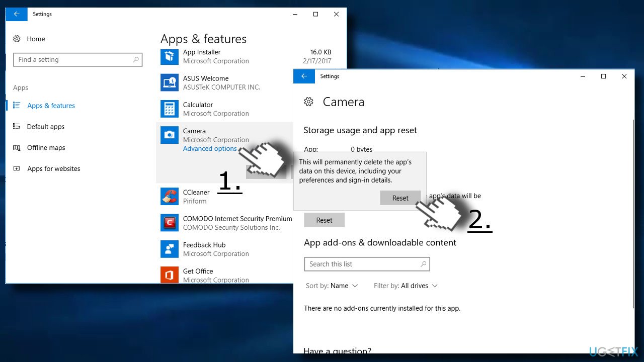Select the Default apps icon

click(17, 127)
